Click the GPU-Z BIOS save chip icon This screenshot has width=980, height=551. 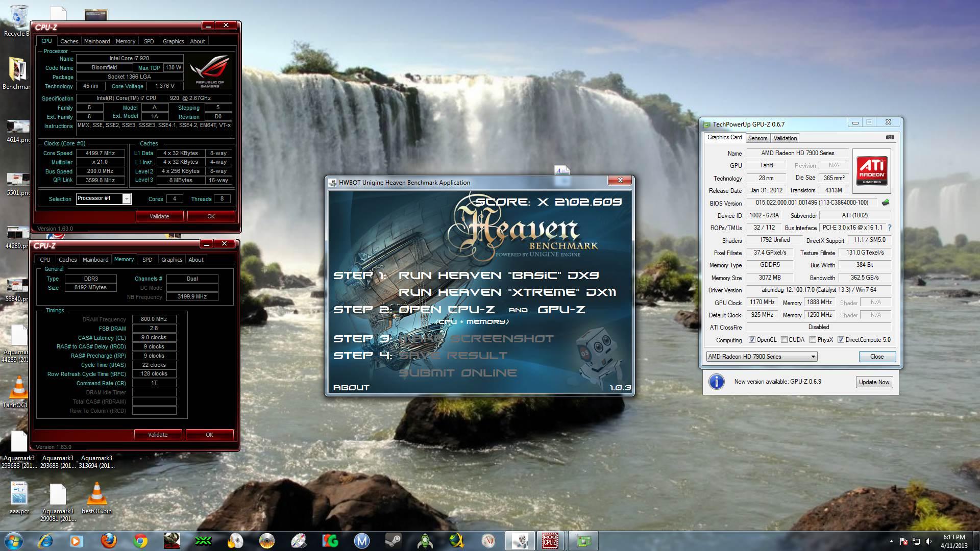(x=886, y=203)
